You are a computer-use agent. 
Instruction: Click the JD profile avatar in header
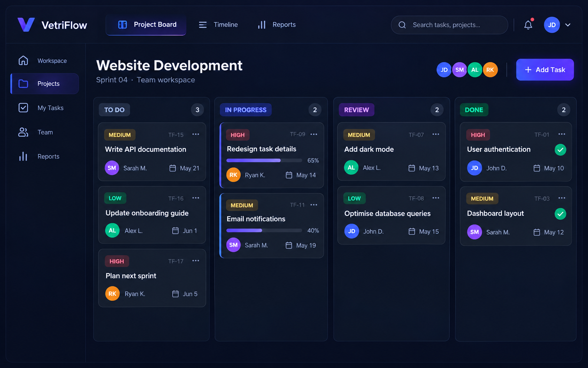coord(552,25)
